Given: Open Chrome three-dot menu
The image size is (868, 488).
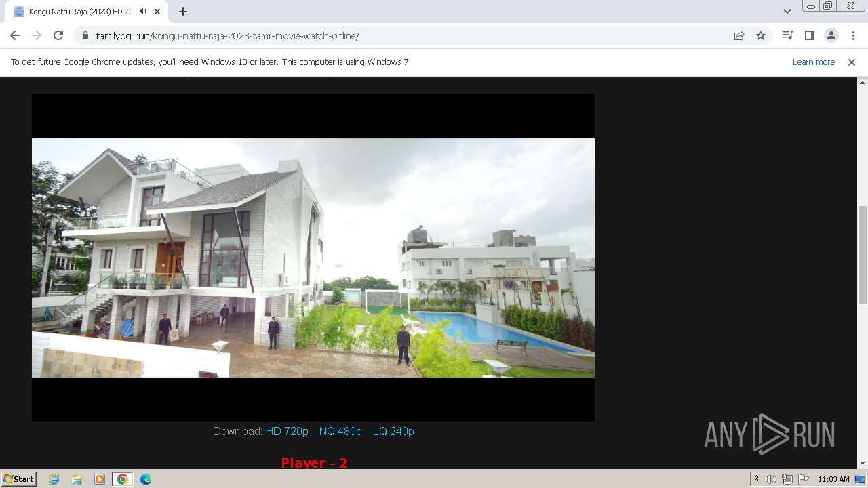Looking at the screenshot, I should coord(852,35).
